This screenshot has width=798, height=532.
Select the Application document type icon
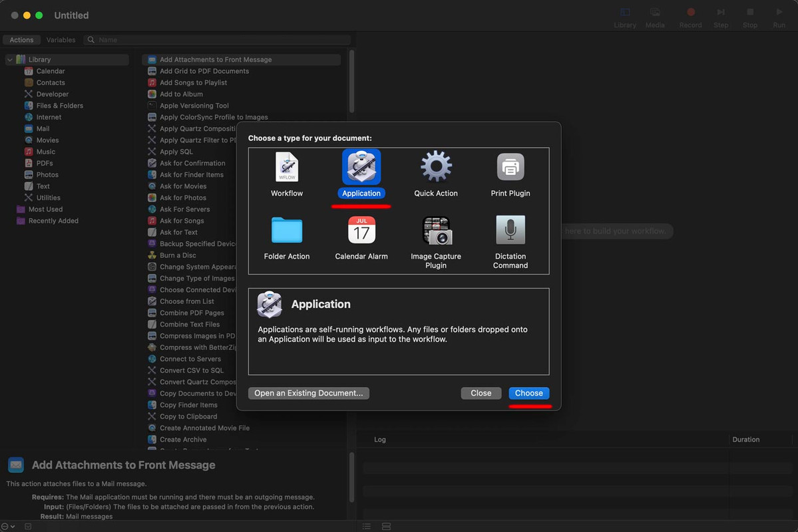tap(361, 167)
